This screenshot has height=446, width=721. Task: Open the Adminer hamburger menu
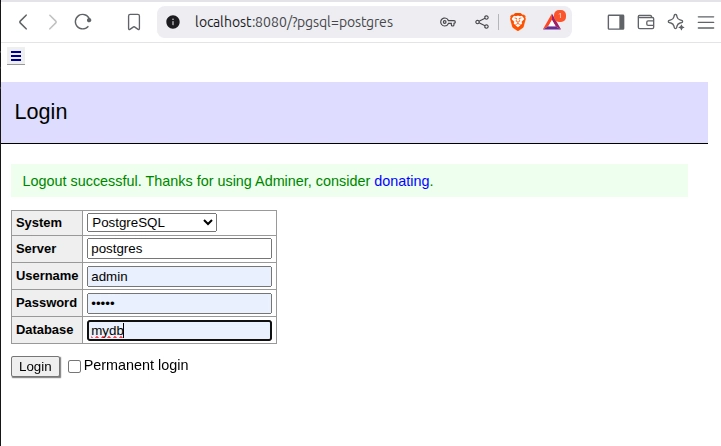click(x=16, y=56)
